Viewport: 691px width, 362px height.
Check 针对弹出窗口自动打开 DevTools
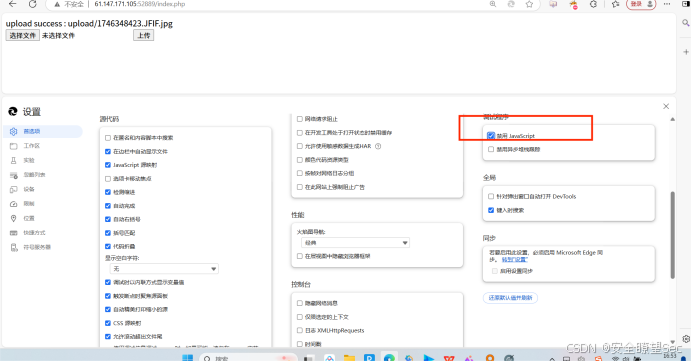tap(491, 196)
